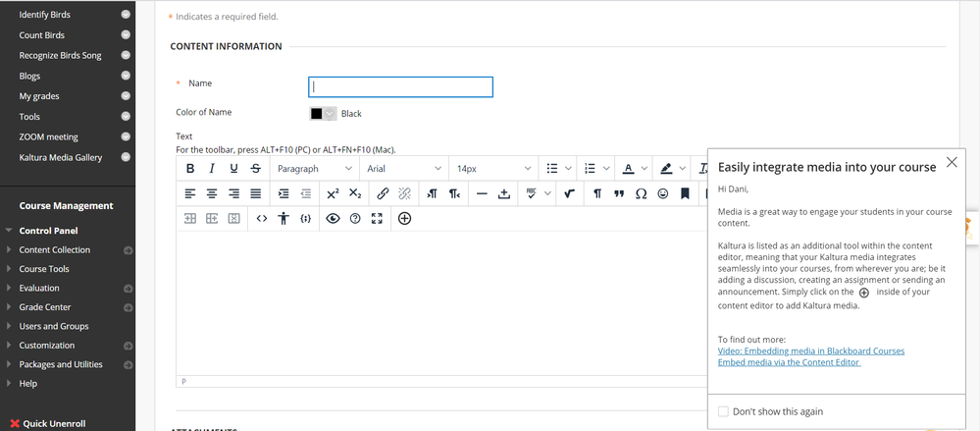Click Quick Unenroll
980x431 pixels.
click(x=54, y=423)
